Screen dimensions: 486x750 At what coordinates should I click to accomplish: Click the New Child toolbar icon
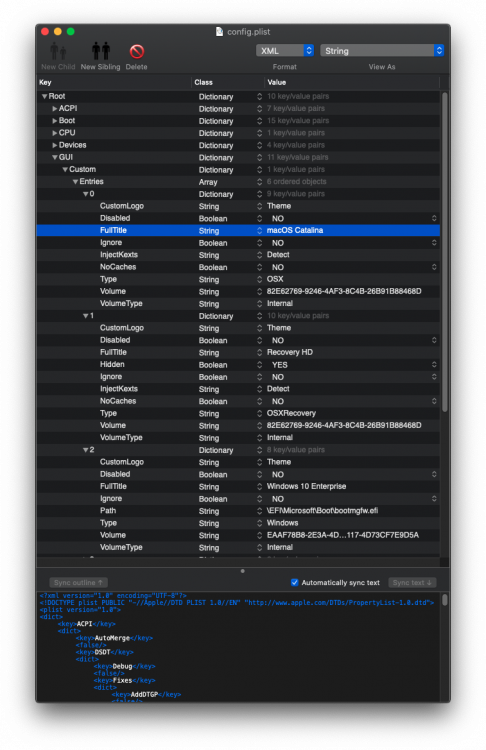tap(58, 51)
